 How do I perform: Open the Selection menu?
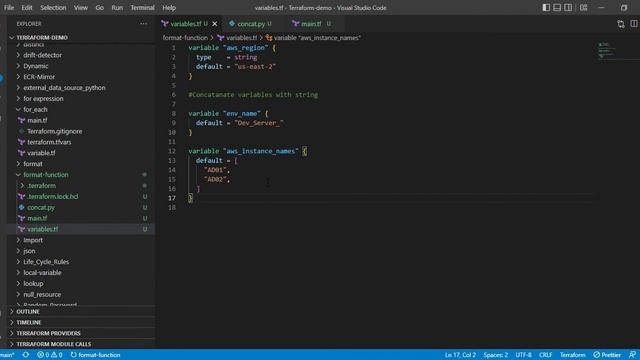pos(53,8)
